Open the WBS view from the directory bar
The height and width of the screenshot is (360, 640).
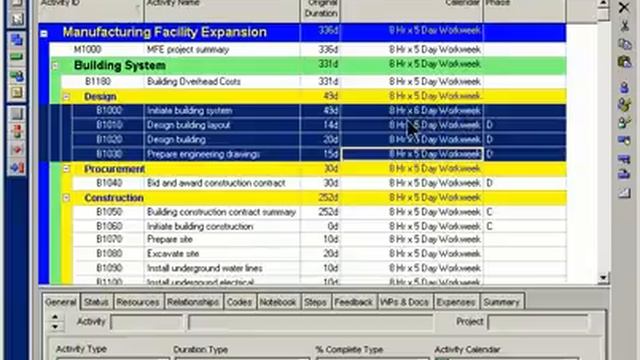tap(17, 40)
